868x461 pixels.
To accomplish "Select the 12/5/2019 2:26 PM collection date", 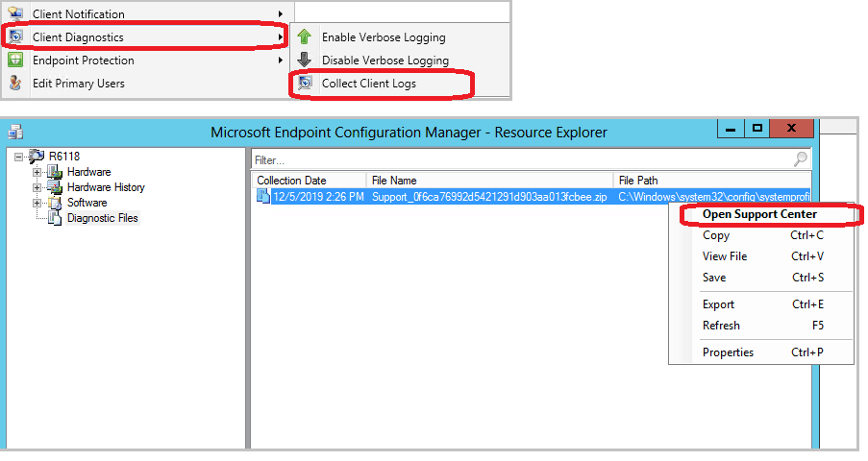I will (318, 197).
